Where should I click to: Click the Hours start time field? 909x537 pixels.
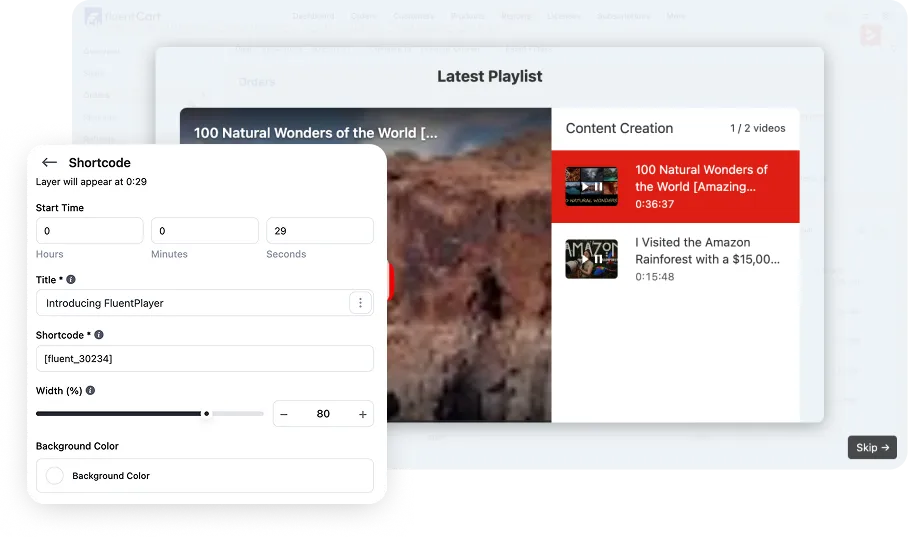pos(89,231)
